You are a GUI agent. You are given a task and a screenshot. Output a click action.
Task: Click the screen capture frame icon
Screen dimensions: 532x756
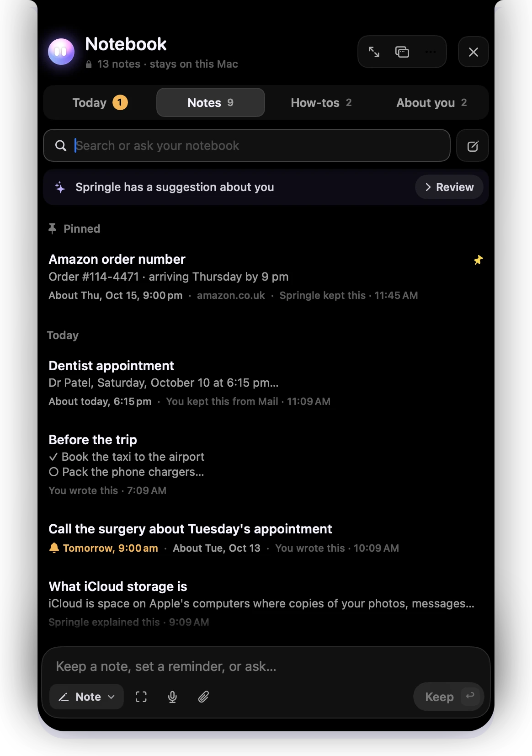tap(141, 697)
